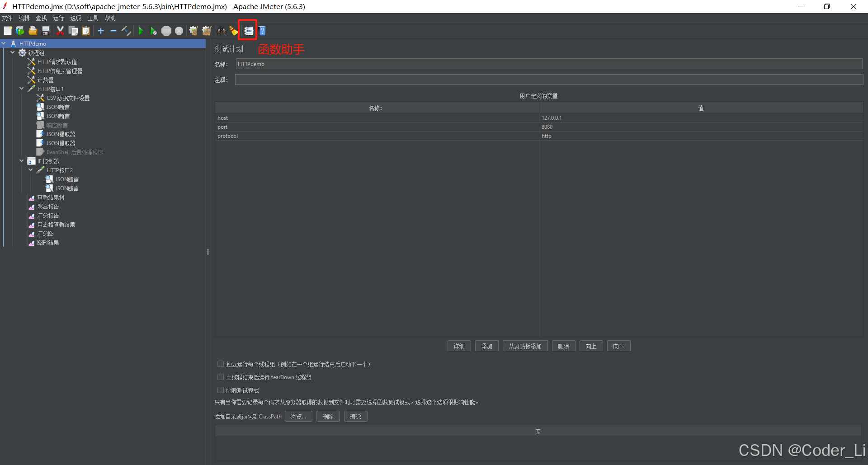
Task: Collapse the HTTPdemo root tree node
Action: (x=4, y=44)
